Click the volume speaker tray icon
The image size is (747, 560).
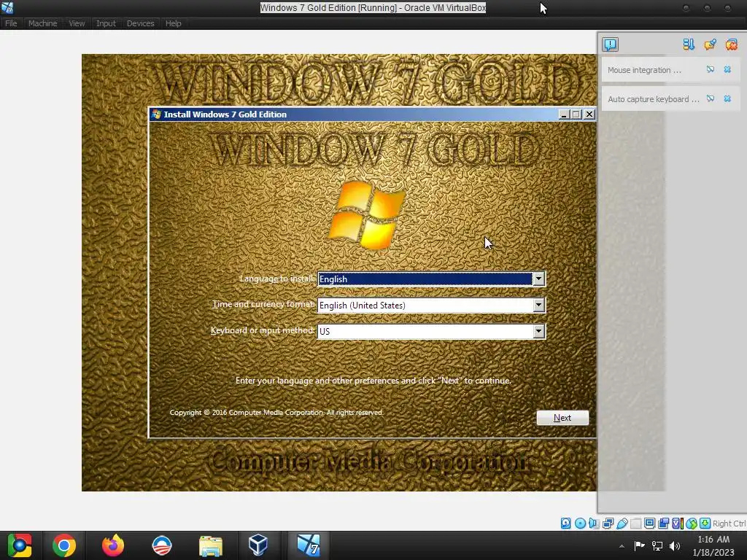click(675, 545)
